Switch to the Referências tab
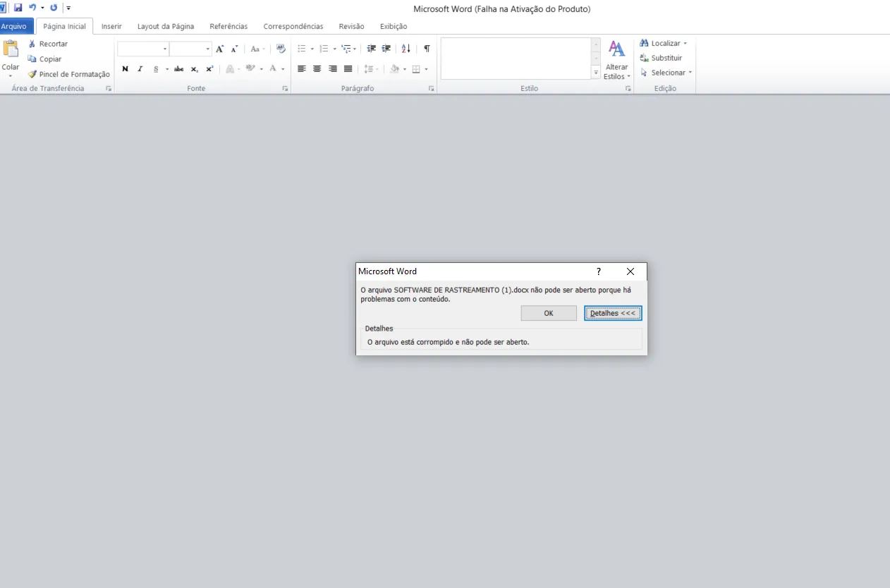The image size is (890, 588). click(x=228, y=26)
